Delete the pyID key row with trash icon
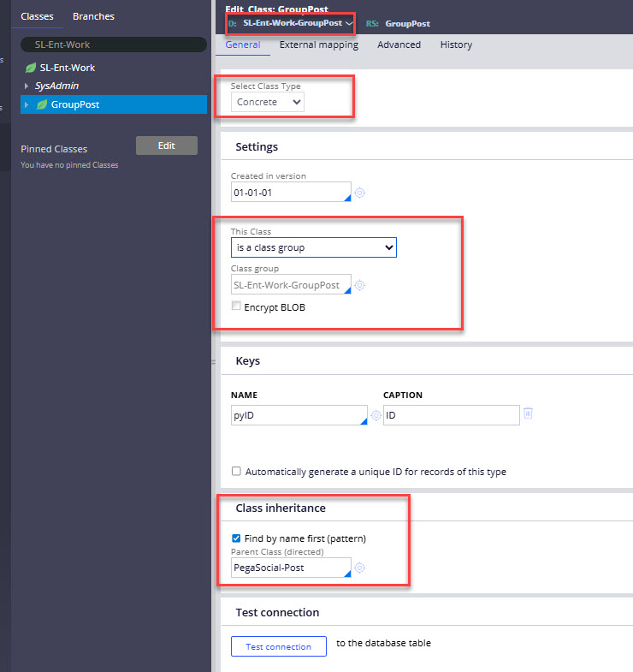Viewport: 633px width, 672px height. [528, 414]
